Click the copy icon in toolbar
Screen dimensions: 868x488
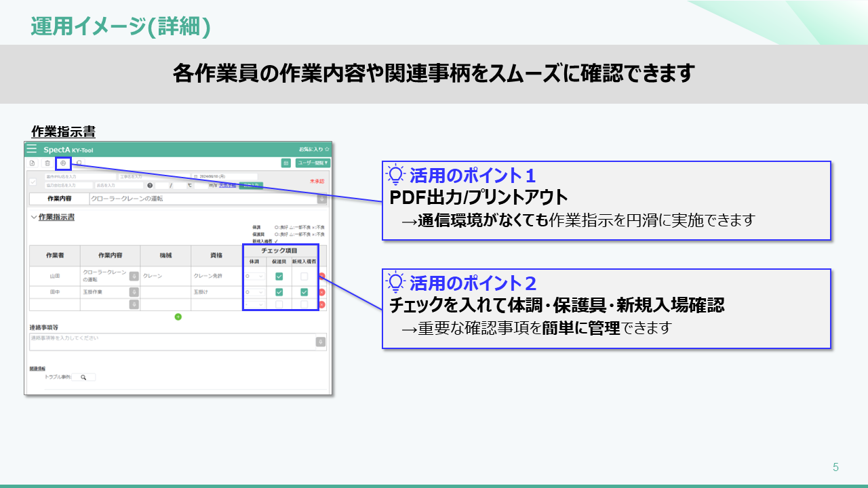tap(79, 163)
